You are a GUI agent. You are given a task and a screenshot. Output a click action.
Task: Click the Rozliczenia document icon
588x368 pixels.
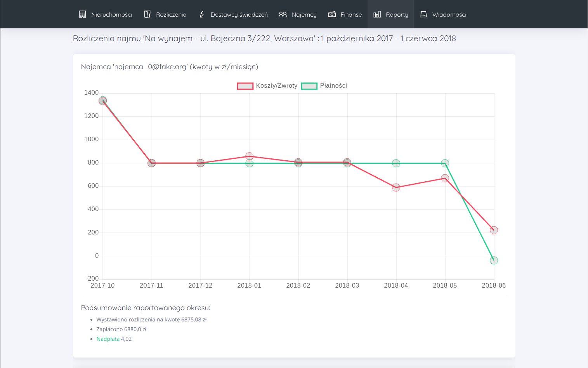pos(147,14)
